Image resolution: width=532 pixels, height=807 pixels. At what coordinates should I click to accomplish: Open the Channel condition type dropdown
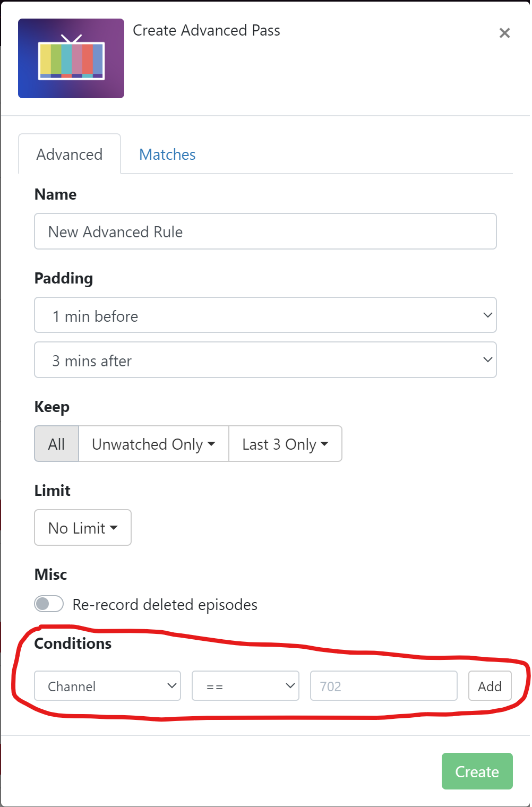coord(107,686)
